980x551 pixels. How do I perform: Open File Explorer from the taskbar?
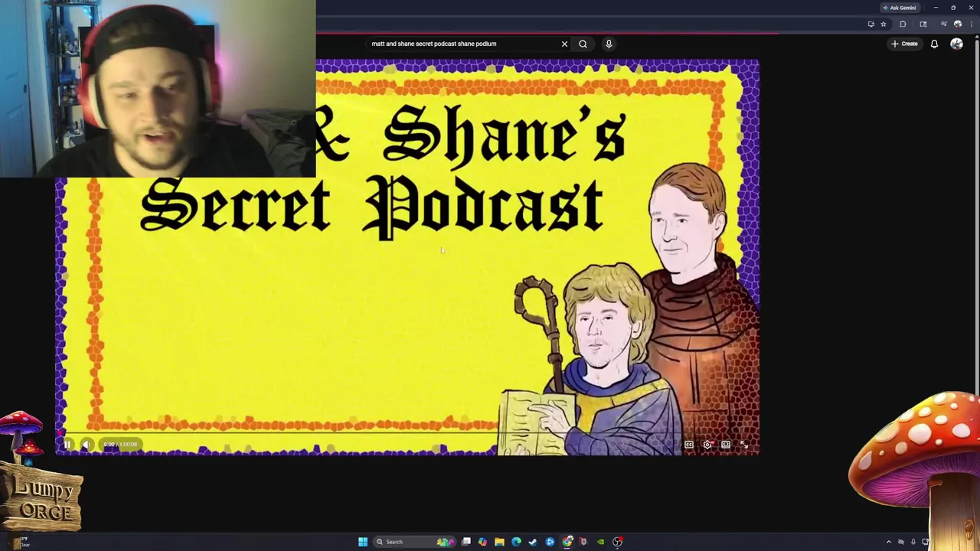(x=499, y=542)
